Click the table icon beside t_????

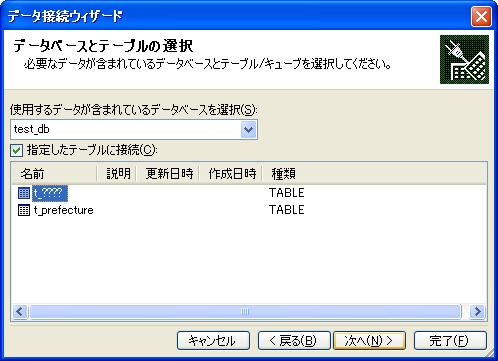coord(24,193)
